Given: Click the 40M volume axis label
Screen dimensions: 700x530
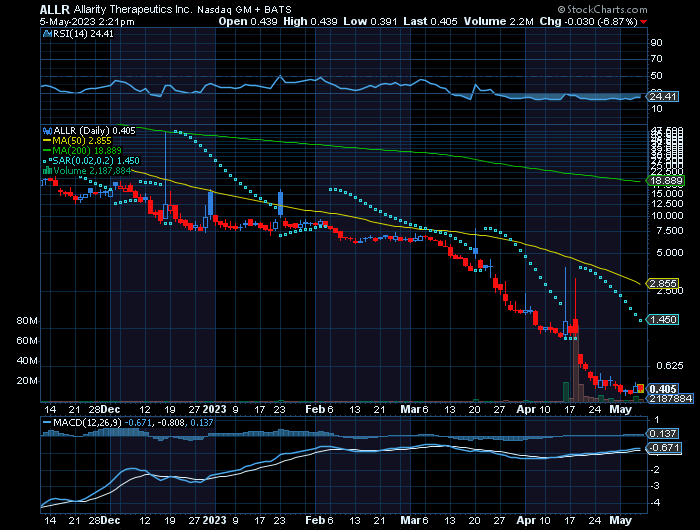Looking at the screenshot, I should (27, 361).
